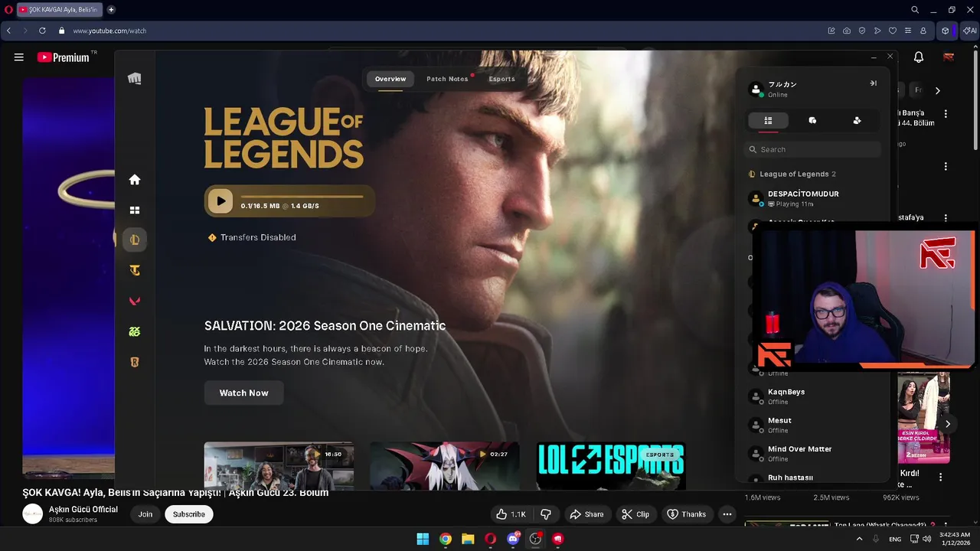Open Opera snapshot camera icon
Viewport: 980px width, 551px height.
pyautogui.click(x=847, y=31)
